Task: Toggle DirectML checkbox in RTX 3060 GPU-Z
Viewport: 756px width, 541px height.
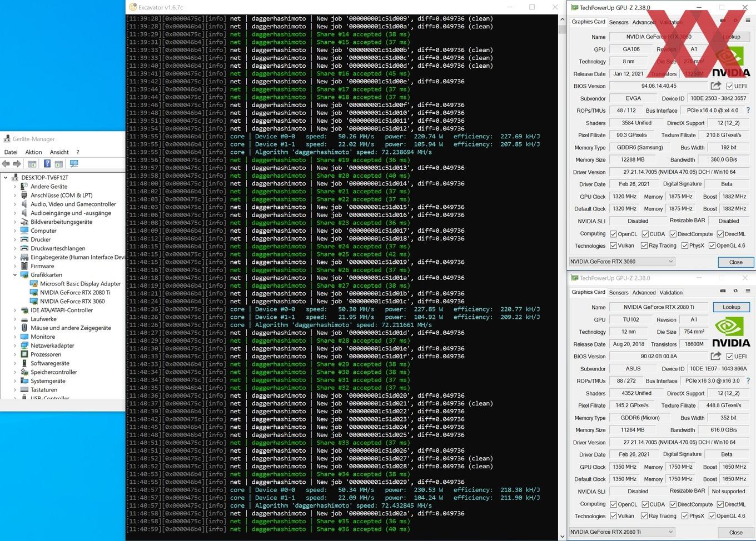Action: (720, 234)
